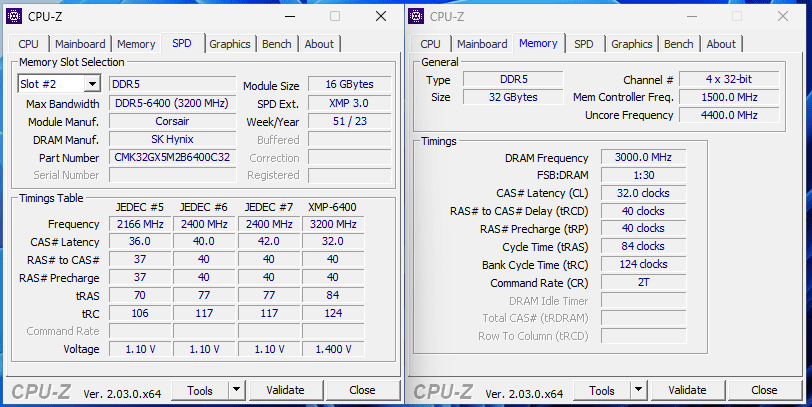Image resolution: width=812 pixels, height=407 pixels.
Task: Click the XMP-6400 column header
Action: 332,207
